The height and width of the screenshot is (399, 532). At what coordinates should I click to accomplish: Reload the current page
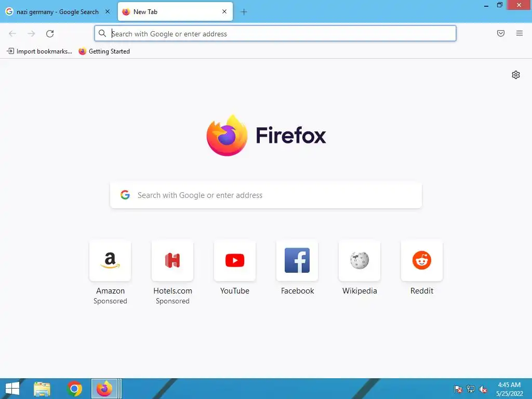pos(50,34)
